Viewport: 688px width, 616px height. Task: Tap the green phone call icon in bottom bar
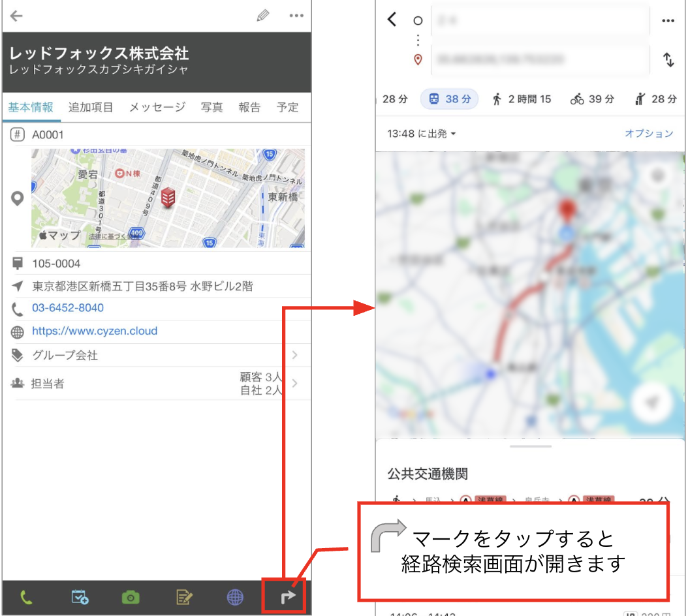(26, 598)
